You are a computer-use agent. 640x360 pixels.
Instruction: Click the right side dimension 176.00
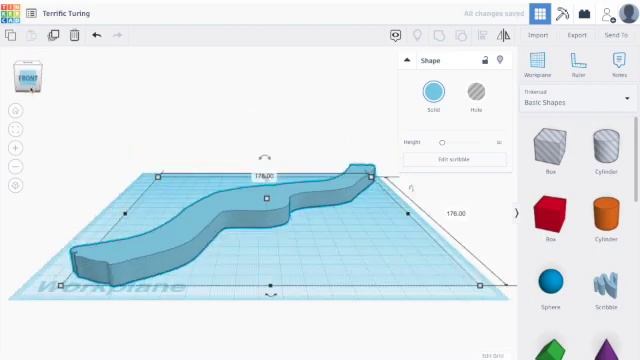pyautogui.click(x=456, y=213)
